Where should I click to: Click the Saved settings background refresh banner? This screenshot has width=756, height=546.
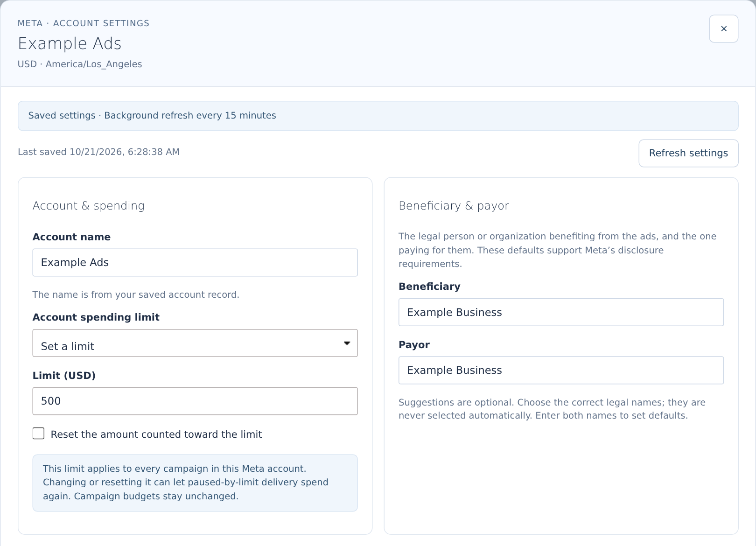[378, 116]
